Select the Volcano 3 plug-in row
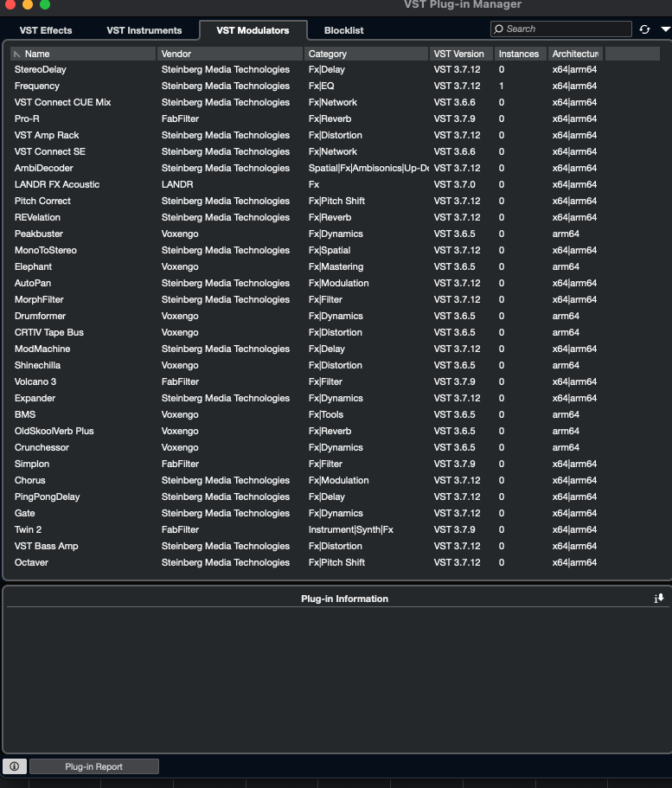This screenshot has width=672, height=788. pyautogui.click(x=35, y=381)
